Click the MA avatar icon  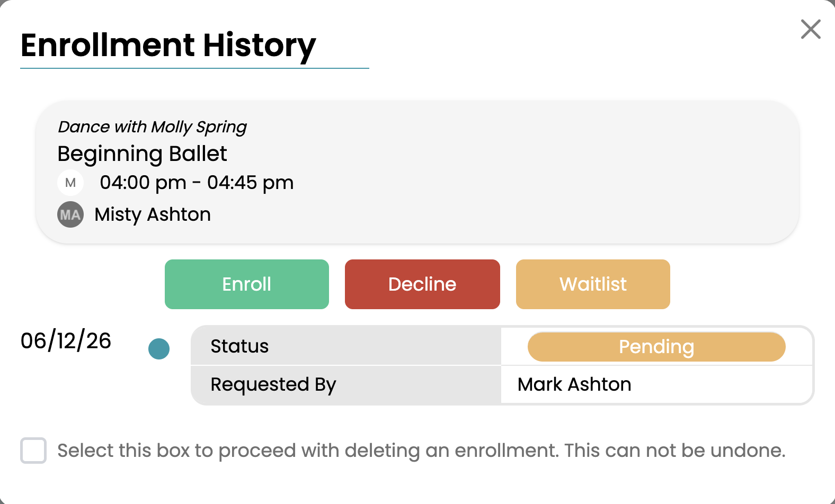pos(70,214)
